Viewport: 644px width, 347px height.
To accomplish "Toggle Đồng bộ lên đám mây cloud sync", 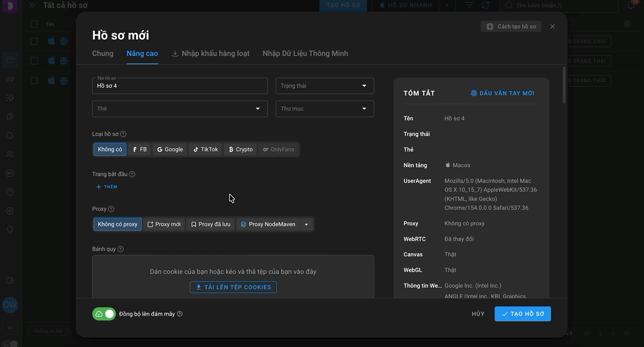I will [x=104, y=314].
